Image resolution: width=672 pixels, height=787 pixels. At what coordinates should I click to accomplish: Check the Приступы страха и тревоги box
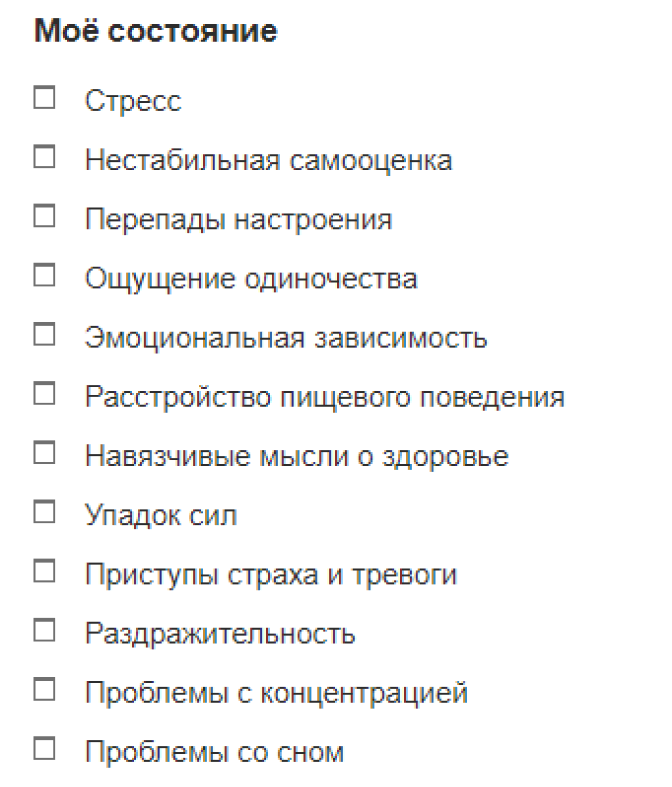click(x=44, y=571)
